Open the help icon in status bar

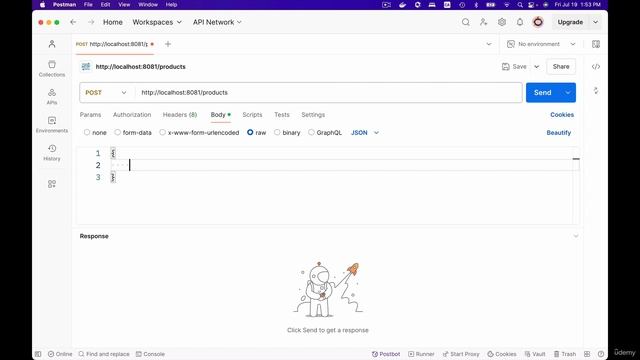tap(601, 354)
